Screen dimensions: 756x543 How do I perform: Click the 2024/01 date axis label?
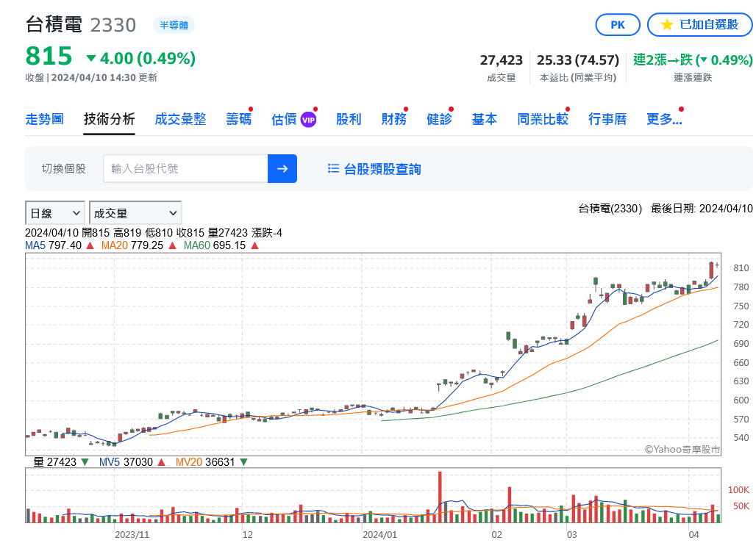tap(380, 534)
